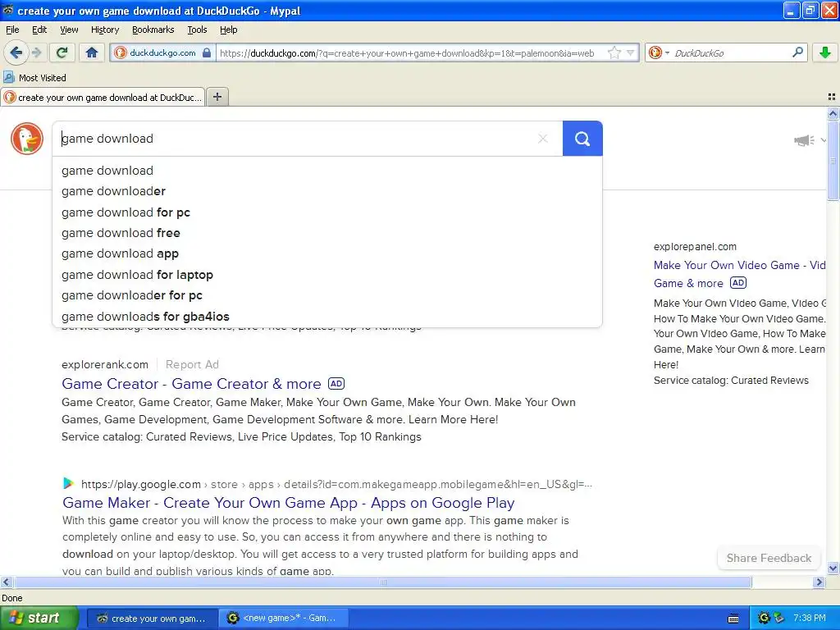Click the DuckDuckGo toolbar search field
The width and height of the screenshot is (840, 630).
click(x=731, y=52)
